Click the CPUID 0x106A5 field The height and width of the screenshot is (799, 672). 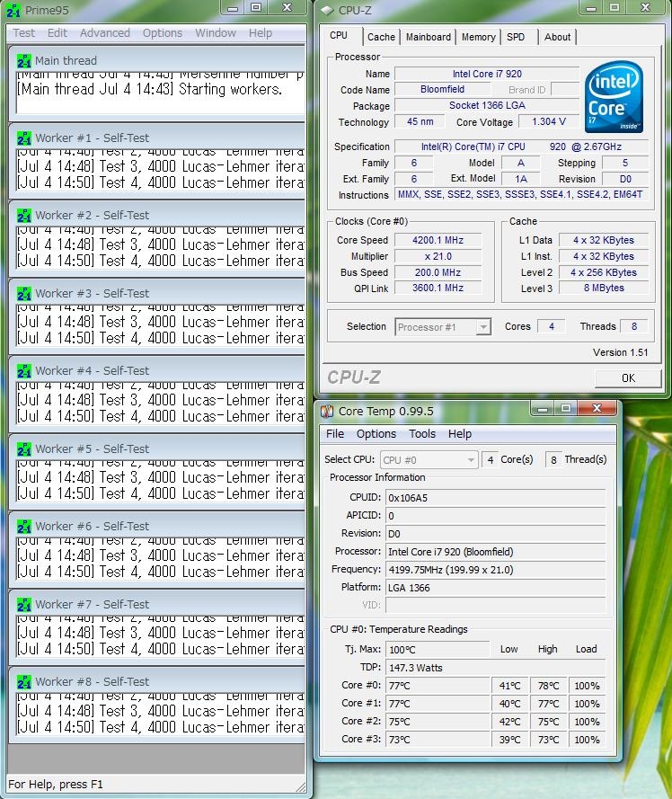[496, 498]
